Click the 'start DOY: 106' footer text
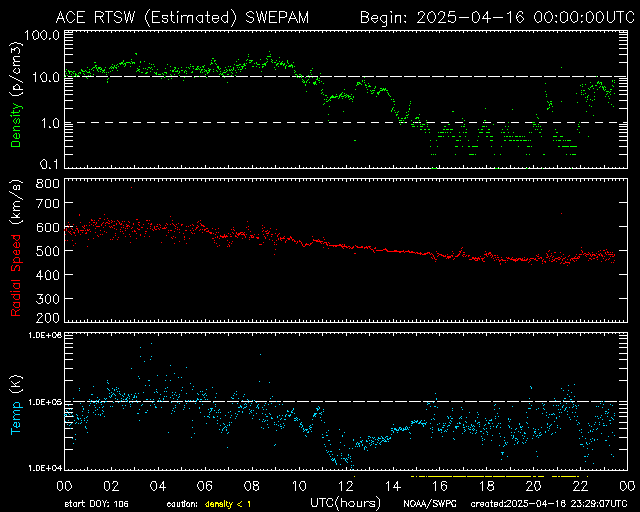The width and height of the screenshot is (640, 512). pyautogui.click(x=97, y=504)
